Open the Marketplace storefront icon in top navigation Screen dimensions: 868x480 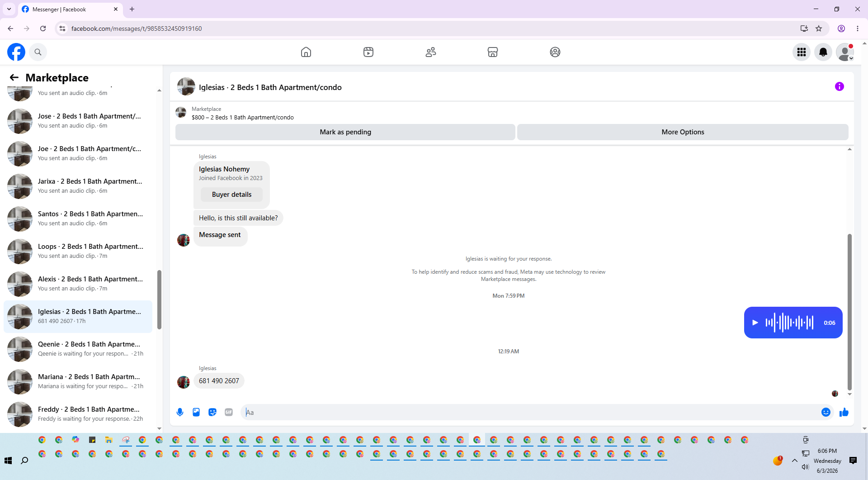[x=493, y=52]
